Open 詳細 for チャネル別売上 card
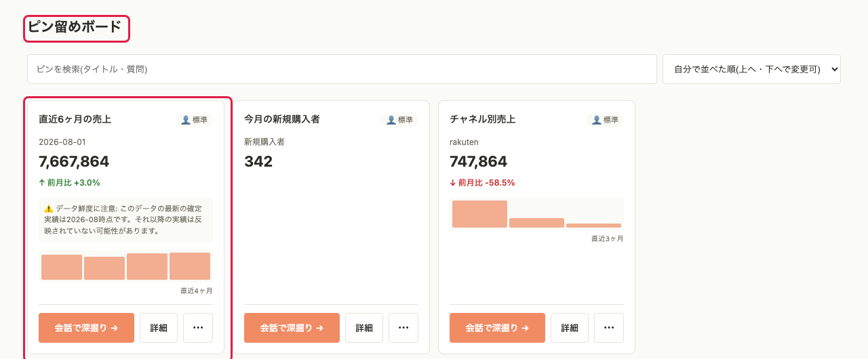 click(x=570, y=328)
